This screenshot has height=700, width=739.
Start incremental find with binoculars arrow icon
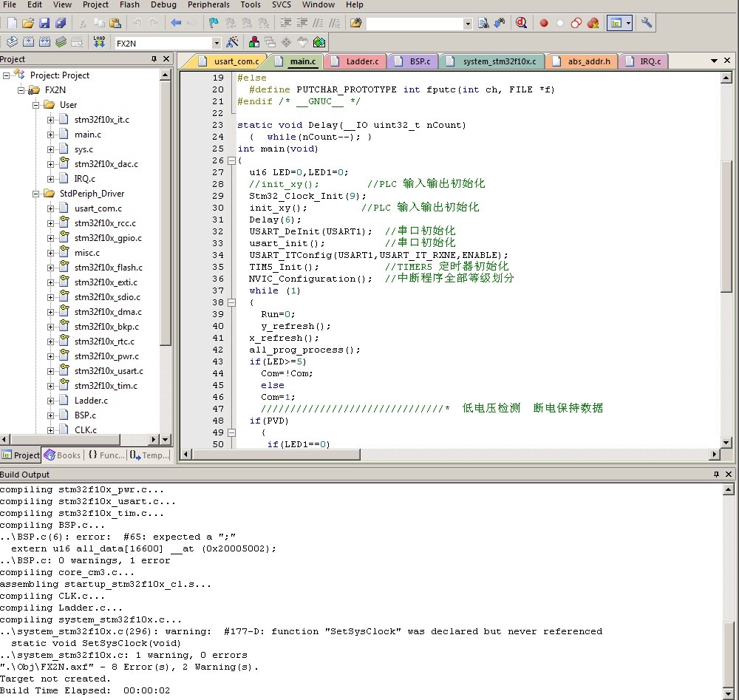pos(500,23)
